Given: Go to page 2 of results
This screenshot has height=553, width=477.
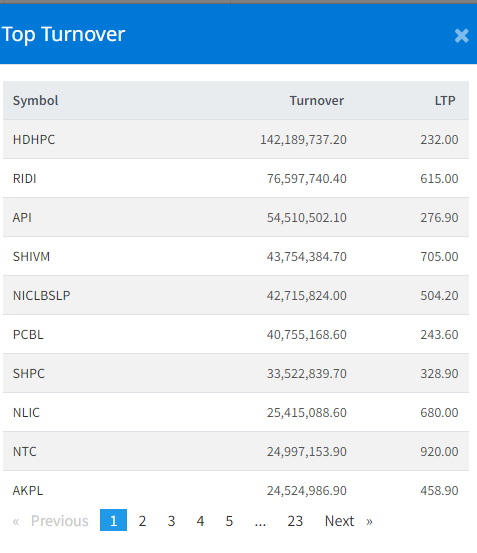Looking at the screenshot, I should click(142, 521).
